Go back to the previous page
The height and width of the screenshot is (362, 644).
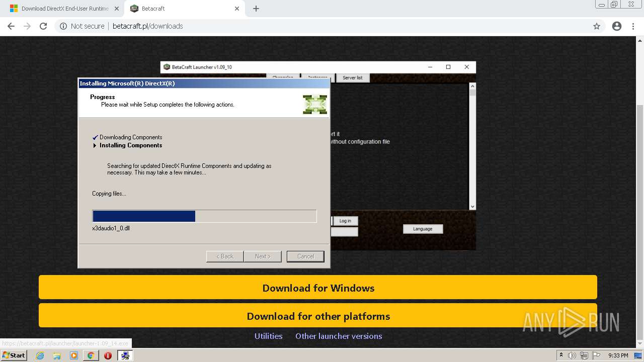pos(11,26)
